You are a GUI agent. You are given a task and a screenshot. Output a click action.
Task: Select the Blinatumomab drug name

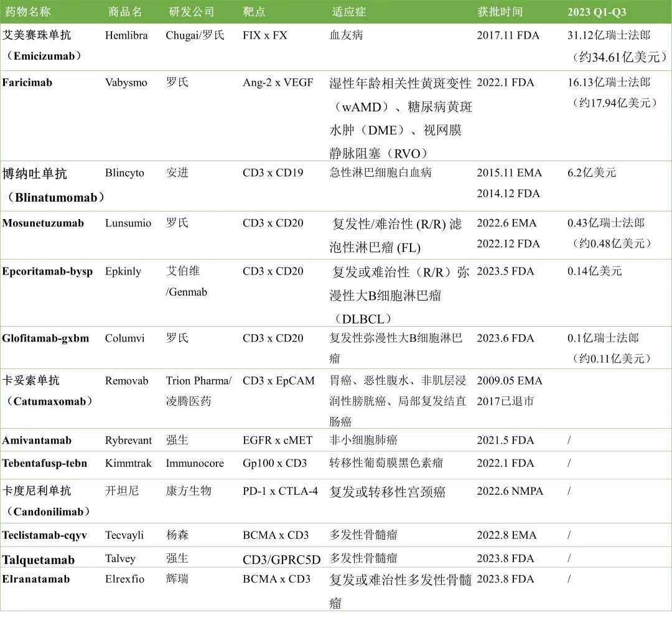(x=56, y=197)
